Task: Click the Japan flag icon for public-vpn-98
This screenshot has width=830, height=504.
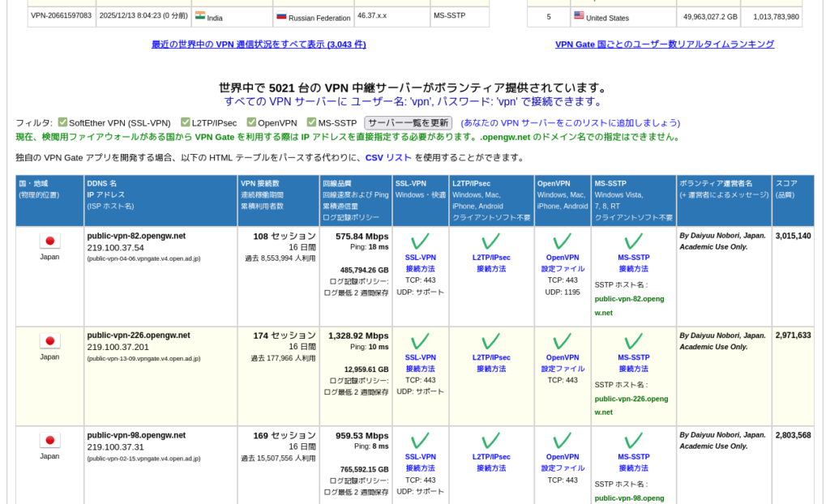Action: (49, 441)
